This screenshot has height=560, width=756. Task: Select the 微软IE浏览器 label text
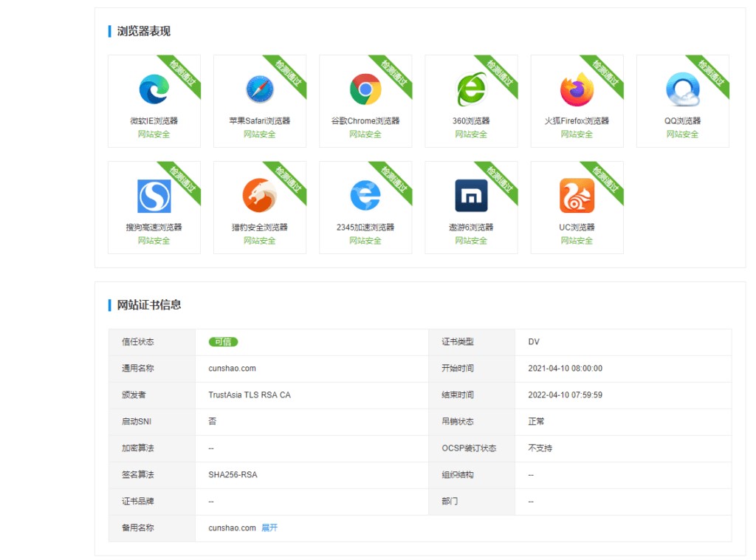pos(154,120)
